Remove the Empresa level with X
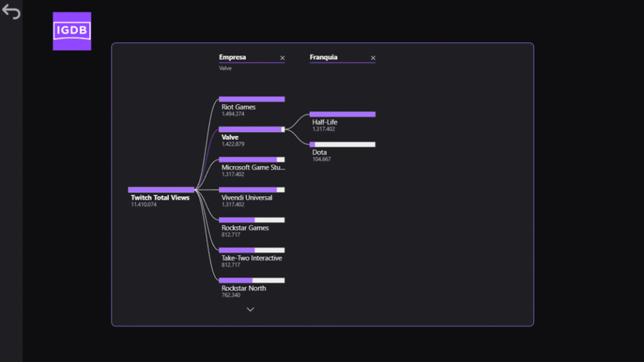The image size is (644, 362). point(282,58)
